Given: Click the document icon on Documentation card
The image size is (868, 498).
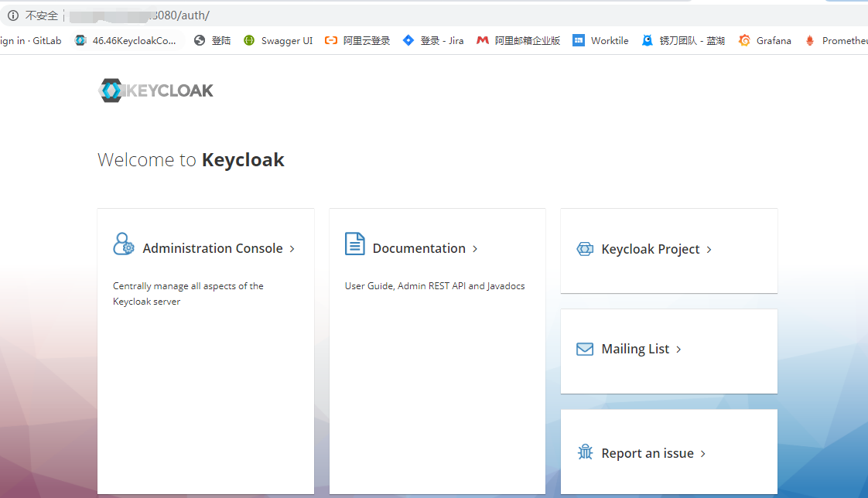Looking at the screenshot, I should (354, 243).
